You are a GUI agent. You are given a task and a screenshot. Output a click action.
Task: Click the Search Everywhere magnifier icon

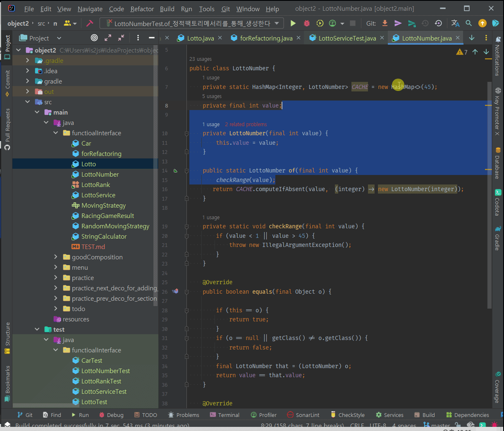(x=468, y=24)
